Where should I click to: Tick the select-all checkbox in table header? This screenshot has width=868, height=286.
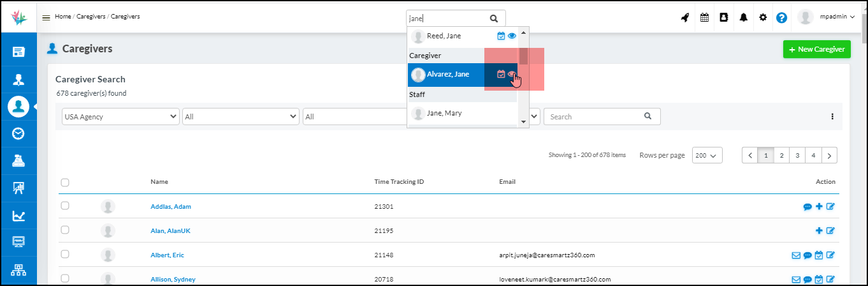(x=65, y=183)
